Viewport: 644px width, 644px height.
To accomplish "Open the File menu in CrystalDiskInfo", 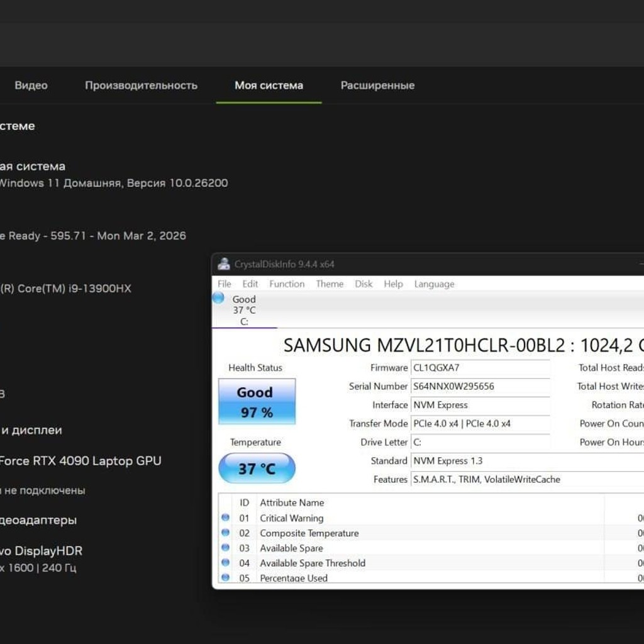I will (225, 284).
